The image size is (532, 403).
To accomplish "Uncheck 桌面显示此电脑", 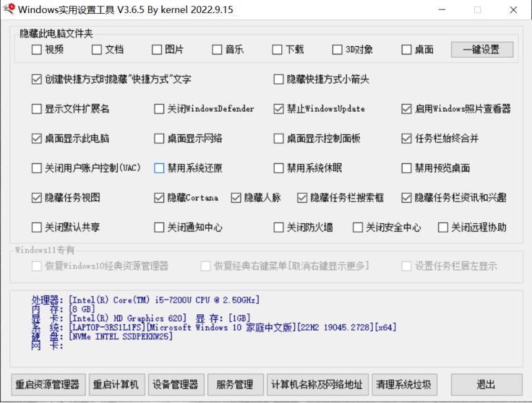I will click(x=37, y=138).
